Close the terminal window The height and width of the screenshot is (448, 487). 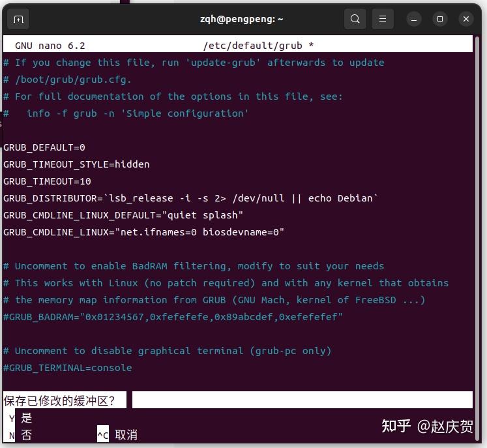(x=466, y=20)
